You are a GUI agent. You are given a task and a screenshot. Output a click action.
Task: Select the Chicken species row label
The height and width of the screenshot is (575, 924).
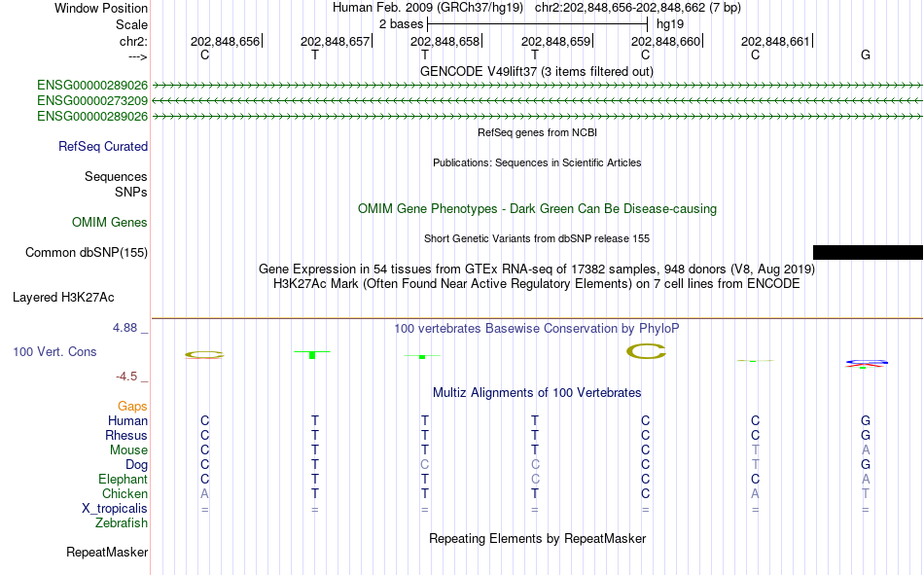pos(124,493)
